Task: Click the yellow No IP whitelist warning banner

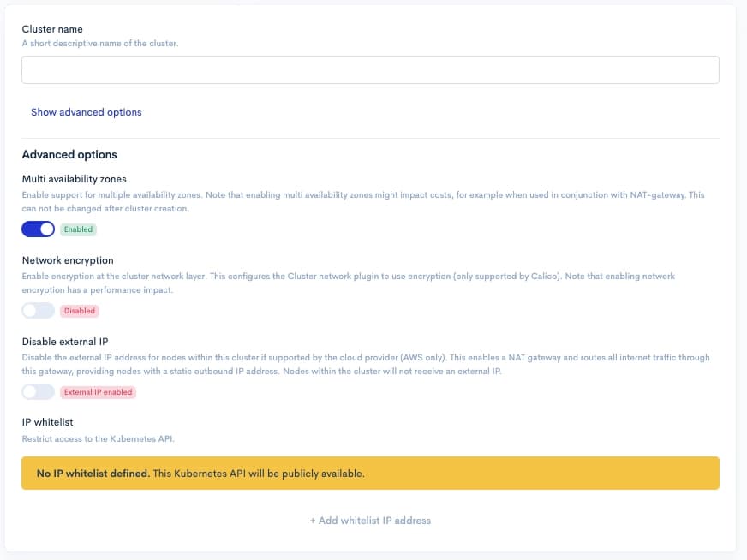Action: tap(369, 473)
